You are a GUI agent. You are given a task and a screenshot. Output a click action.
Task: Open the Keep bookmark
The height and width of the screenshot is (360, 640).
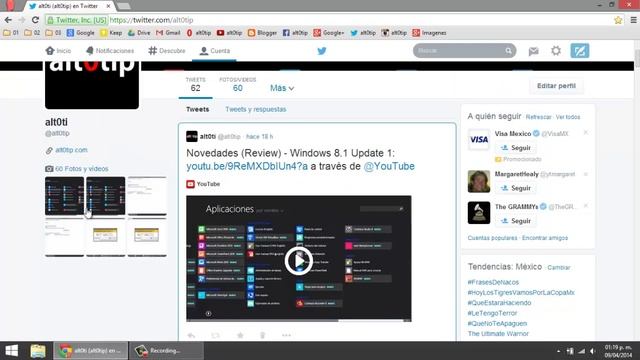click(111, 33)
